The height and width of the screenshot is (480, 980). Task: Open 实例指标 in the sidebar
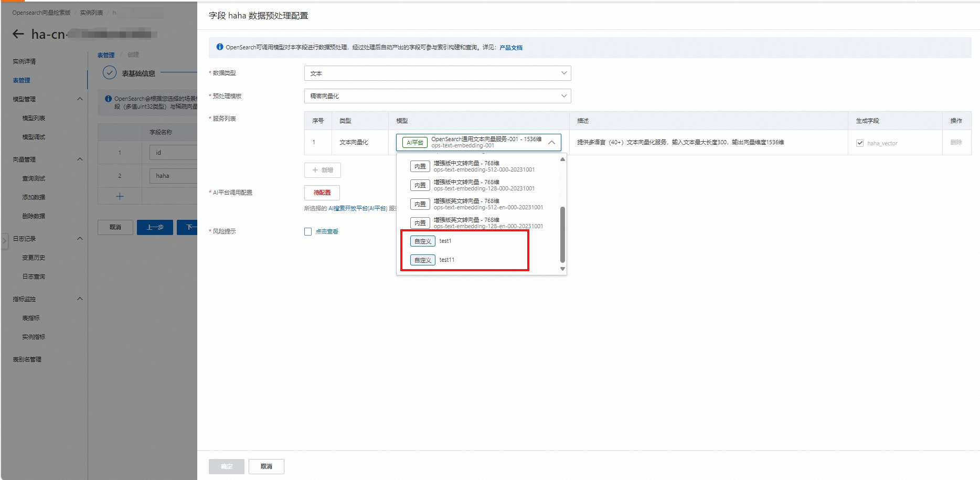pos(34,337)
